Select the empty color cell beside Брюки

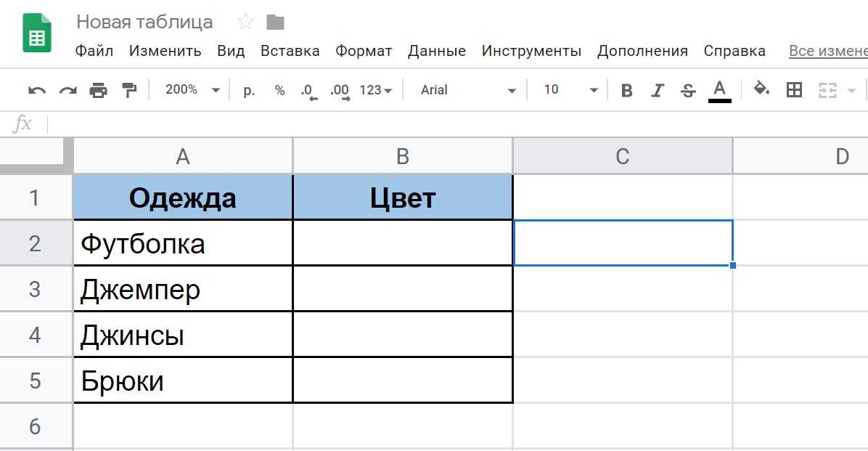[403, 380]
